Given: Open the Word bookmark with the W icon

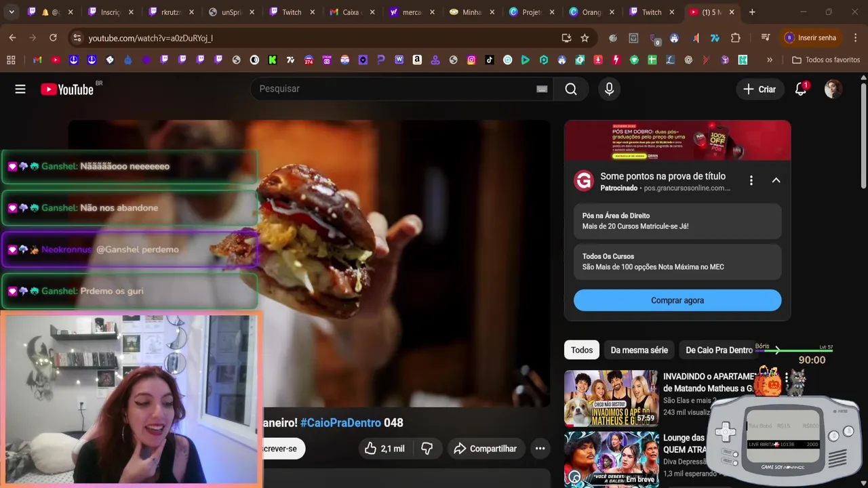Looking at the screenshot, I should pos(399,60).
